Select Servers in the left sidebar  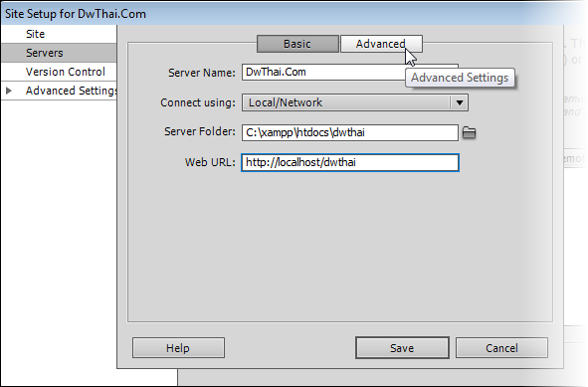[x=59, y=53]
